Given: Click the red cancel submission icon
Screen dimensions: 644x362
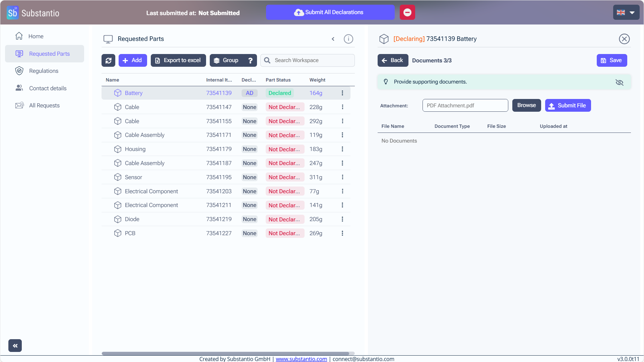Looking at the screenshot, I should (407, 12).
